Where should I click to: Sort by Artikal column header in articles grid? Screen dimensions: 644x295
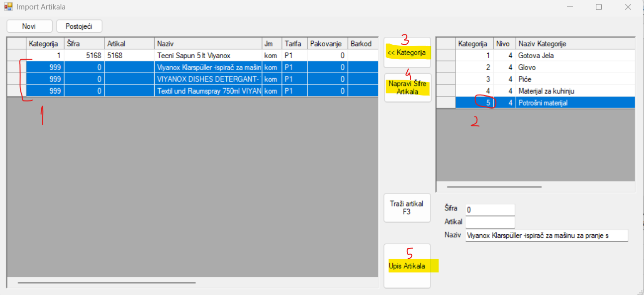click(x=129, y=44)
